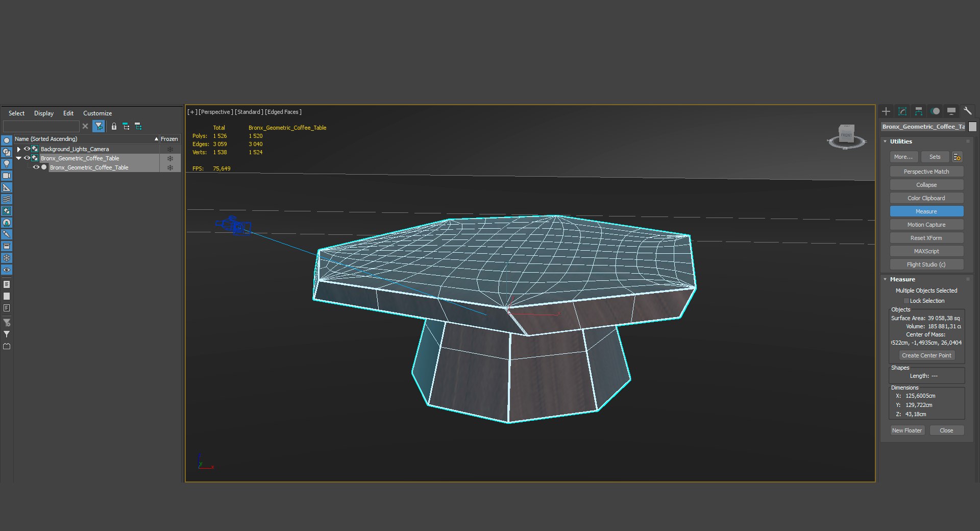Open the Select menu
The width and height of the screenshot is (980, 531).
coord(16,113)
